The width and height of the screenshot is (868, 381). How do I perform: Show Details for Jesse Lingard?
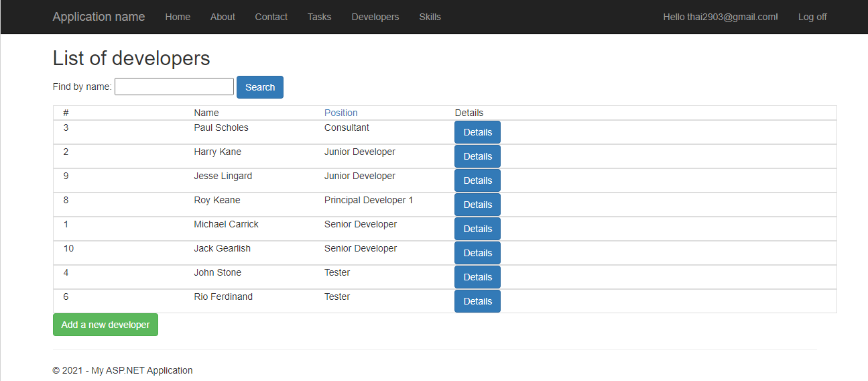(x=477, y=180)
